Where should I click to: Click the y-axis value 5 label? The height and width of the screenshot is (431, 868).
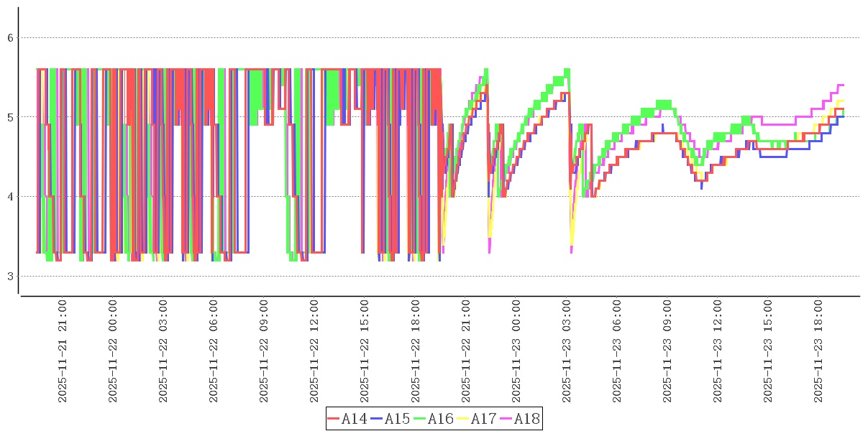11,117
